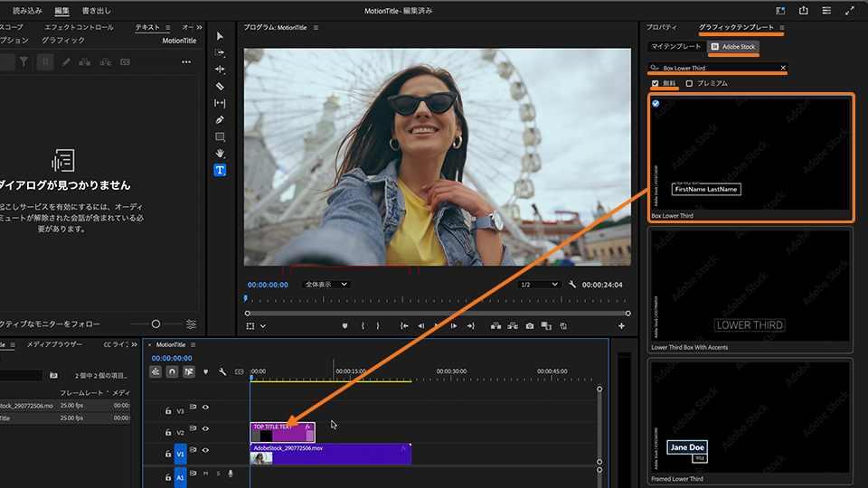The width and height of the screenshot is (868, 488).
Task: Click the share/export icon in the top bar
Action: point(802,10)
